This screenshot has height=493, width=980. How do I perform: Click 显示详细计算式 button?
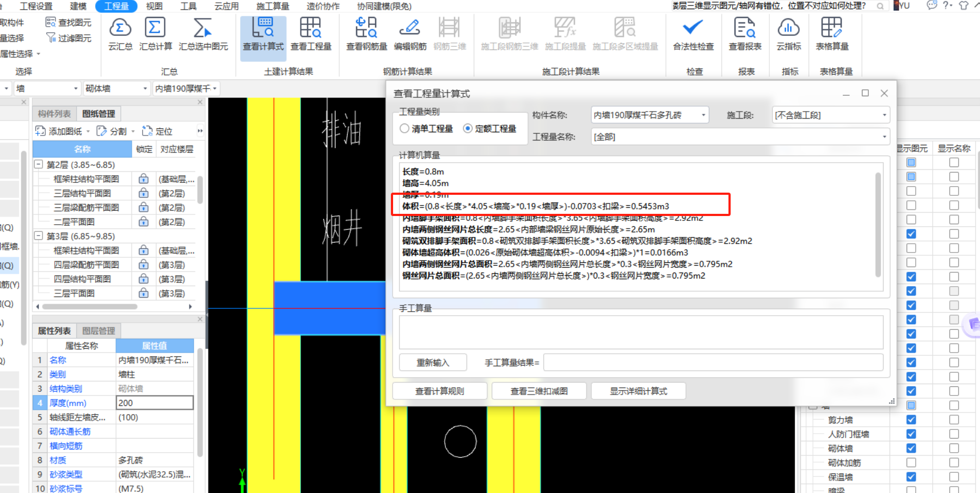pyautogui.click(x=638, y=391)
